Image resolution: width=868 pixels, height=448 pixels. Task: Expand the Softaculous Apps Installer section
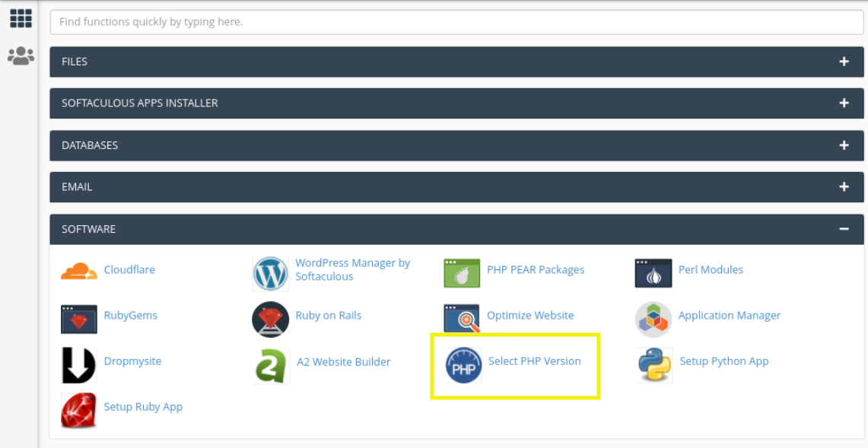click(x=844, y=103)
